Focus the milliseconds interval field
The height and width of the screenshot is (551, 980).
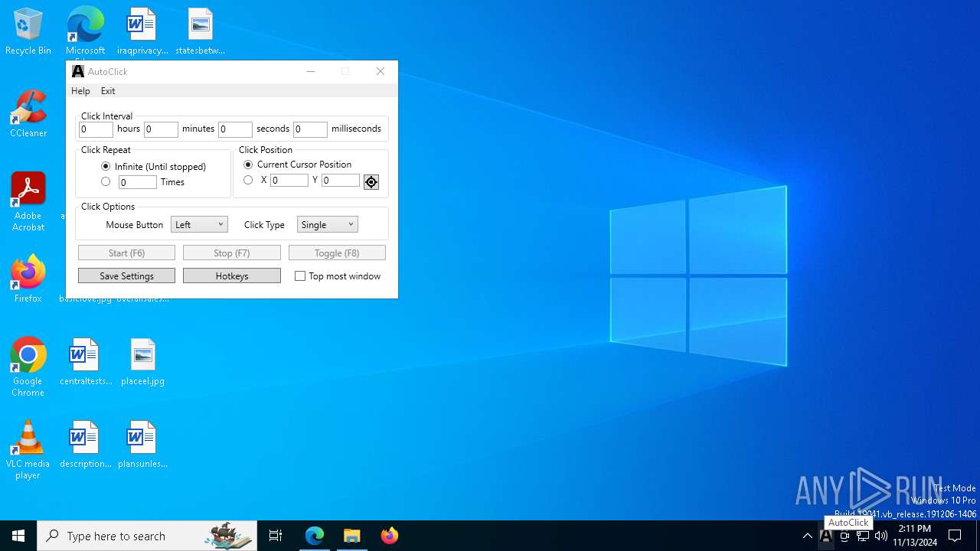click(x=310, y=130)
